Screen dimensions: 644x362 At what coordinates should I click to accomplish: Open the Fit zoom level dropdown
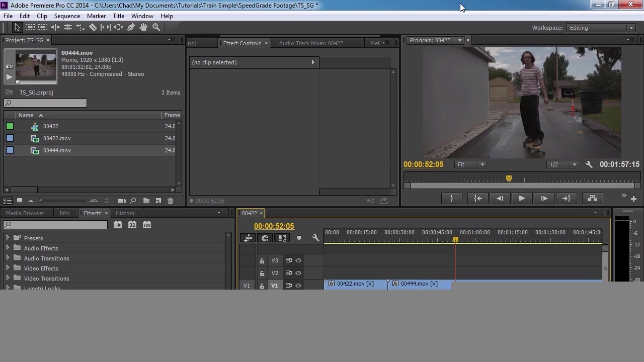[x=470, y=164]
